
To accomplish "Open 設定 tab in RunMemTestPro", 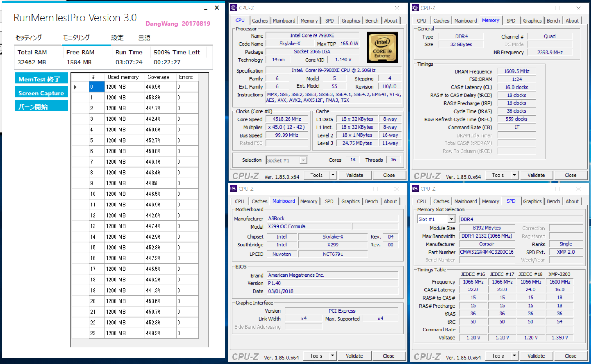I will (x=117, y=38).
